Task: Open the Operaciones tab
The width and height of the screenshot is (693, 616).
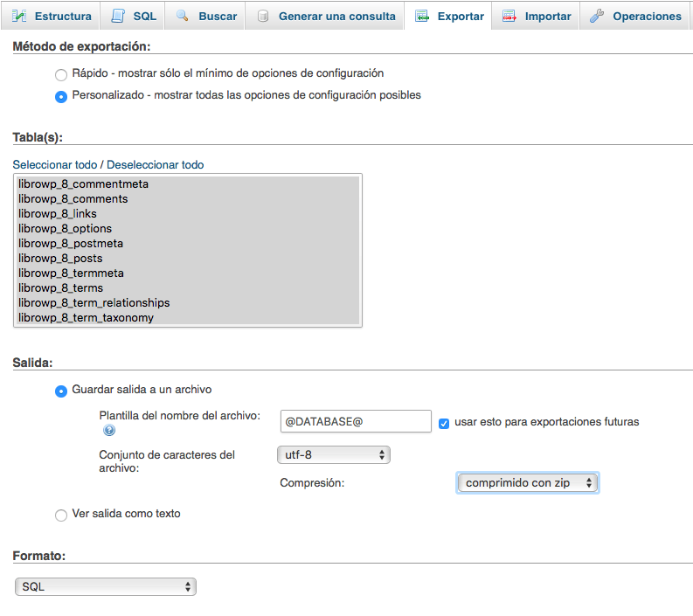Action: (646, 16)
